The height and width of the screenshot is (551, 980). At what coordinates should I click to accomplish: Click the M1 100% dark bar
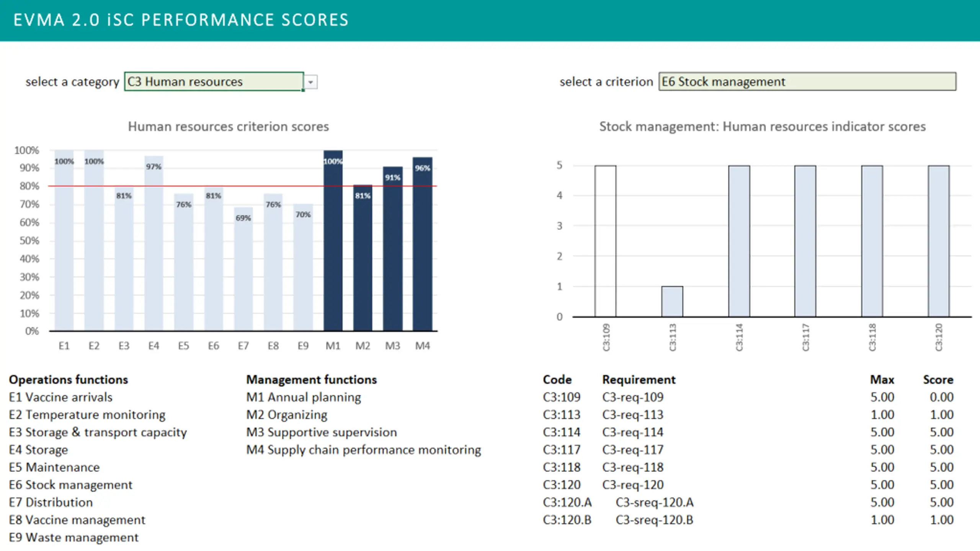pyautogui.click(x=333, y=240)
